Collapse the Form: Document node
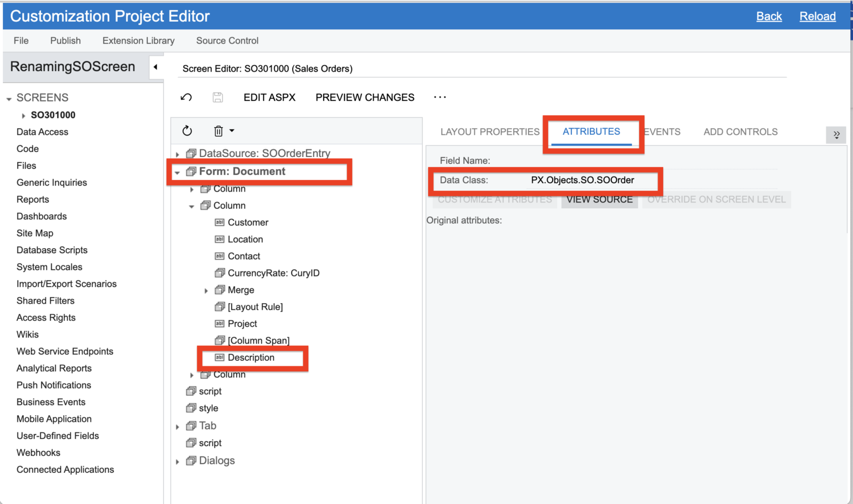Image resolution: width=853 pixels, height=504 pixels. [x=177, y=172]
